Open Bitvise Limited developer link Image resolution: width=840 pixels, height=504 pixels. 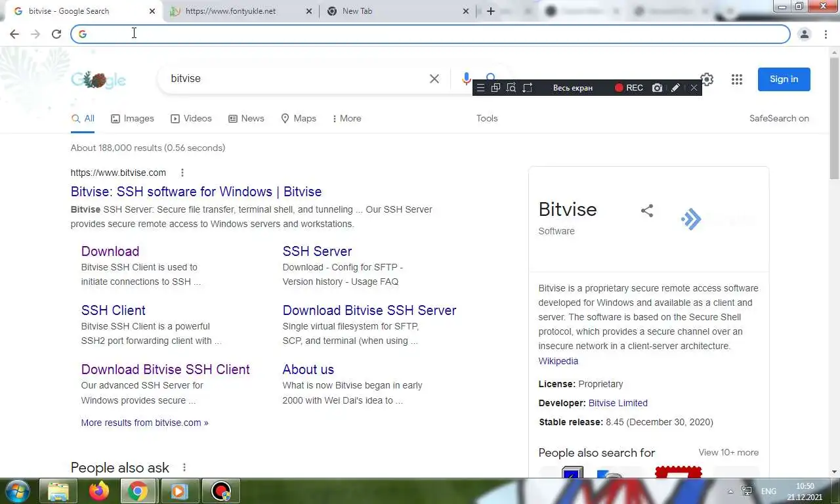click(x=618, y=403)
